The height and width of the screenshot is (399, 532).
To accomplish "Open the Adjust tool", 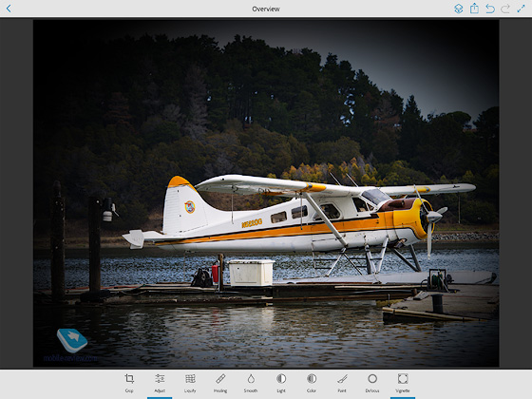I will point(160,383).
